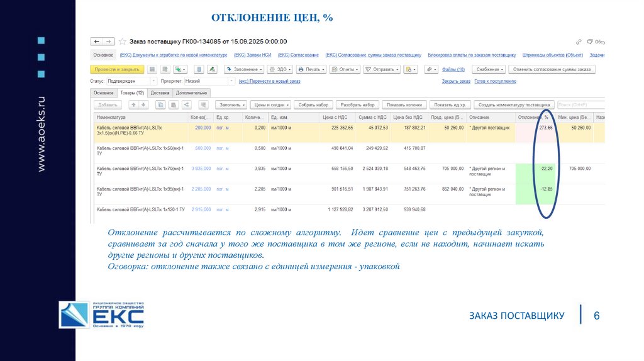Click the green pencil edit icon
Viewport: 644px width, 361px height.
(212, 69)
